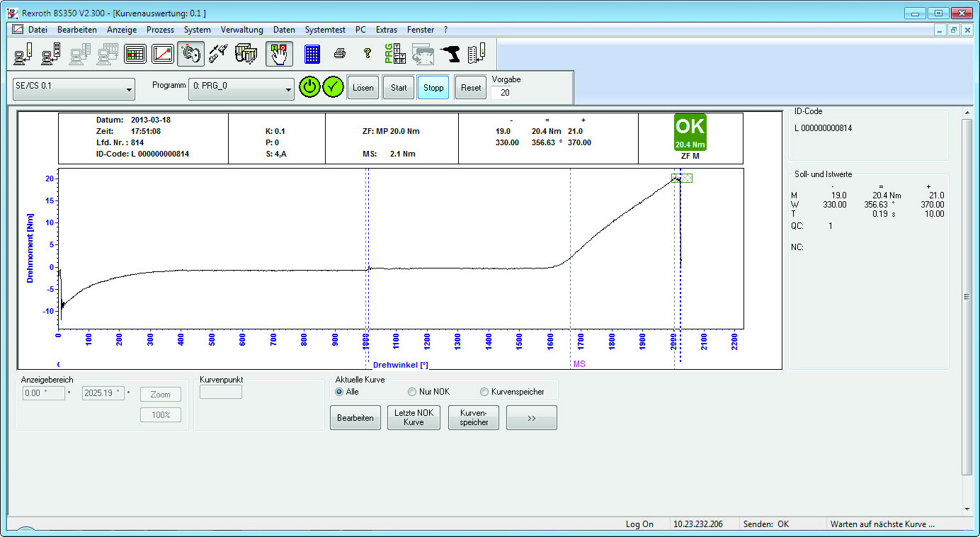980x537 pixels.
Task: Click the 'ZF: MP 20.0 Nm' header text
Action: click(391, 131)
